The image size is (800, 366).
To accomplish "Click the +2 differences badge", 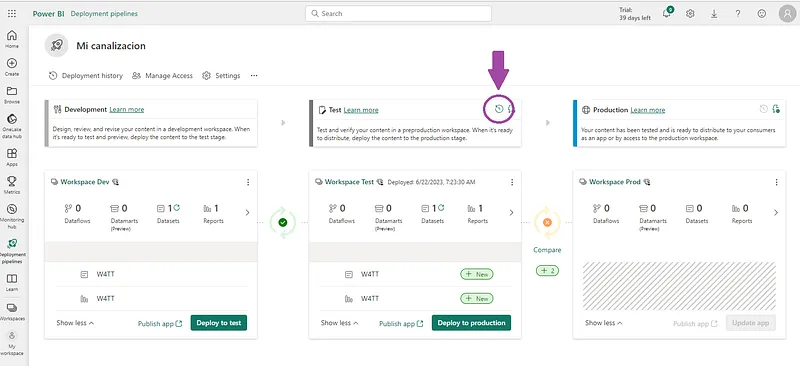I will click(547, 271).
